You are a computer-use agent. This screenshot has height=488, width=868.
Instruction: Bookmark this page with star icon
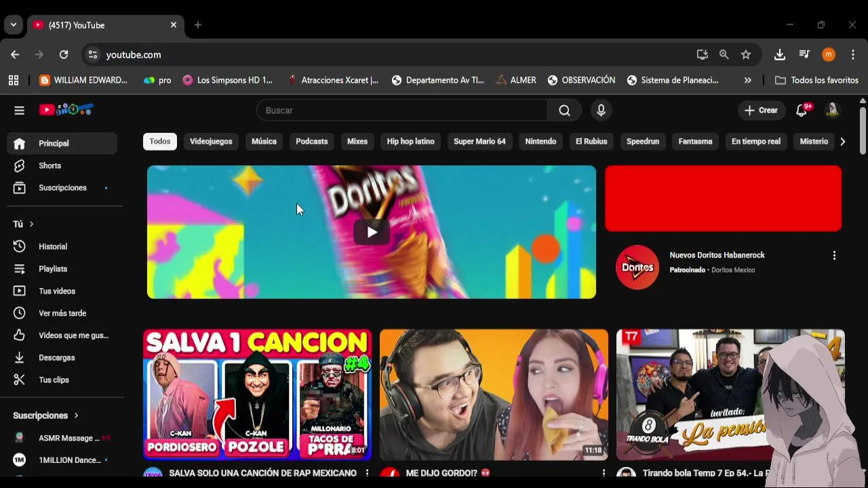tap(746, 55)
